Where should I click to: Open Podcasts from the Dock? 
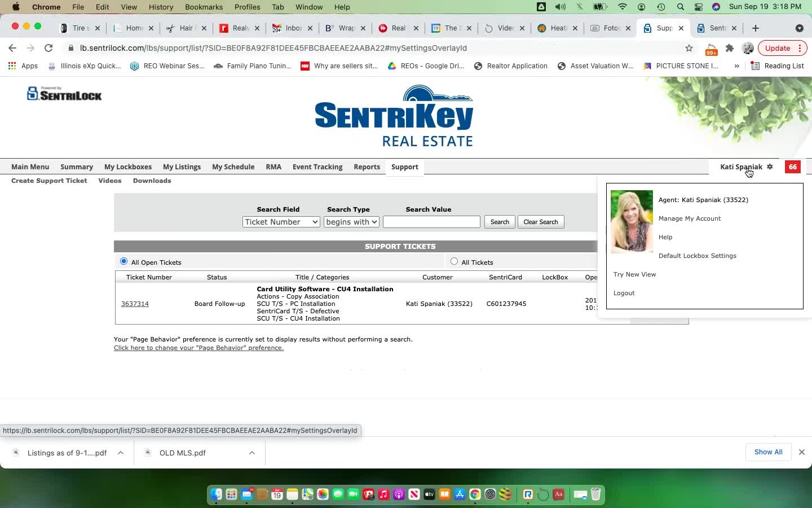(399, 494)
